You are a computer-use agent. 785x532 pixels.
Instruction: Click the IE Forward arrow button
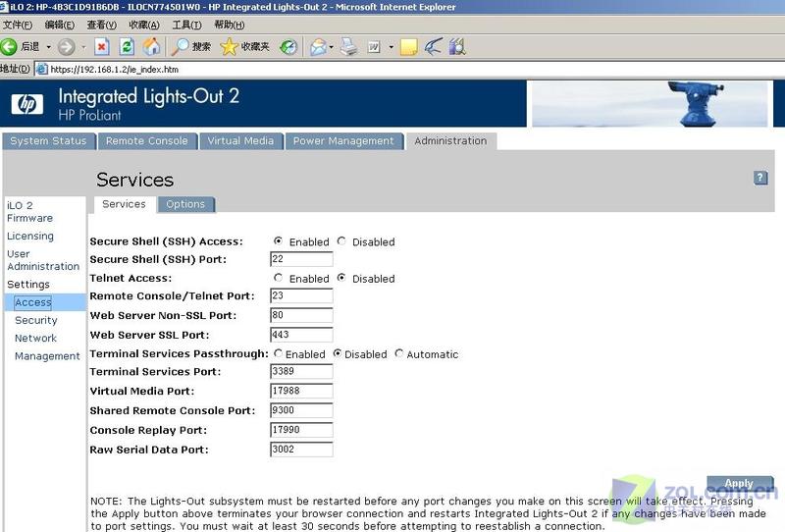(66, 47)
